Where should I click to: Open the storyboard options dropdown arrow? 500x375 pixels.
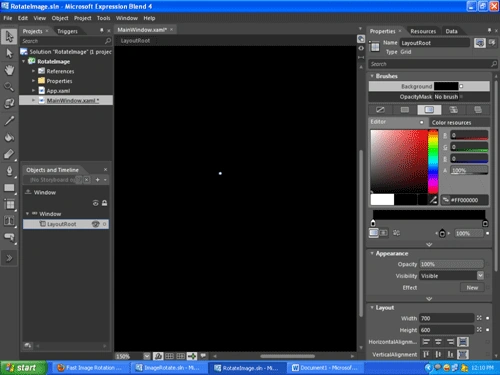pyautogui.click(x=105, y=180)
